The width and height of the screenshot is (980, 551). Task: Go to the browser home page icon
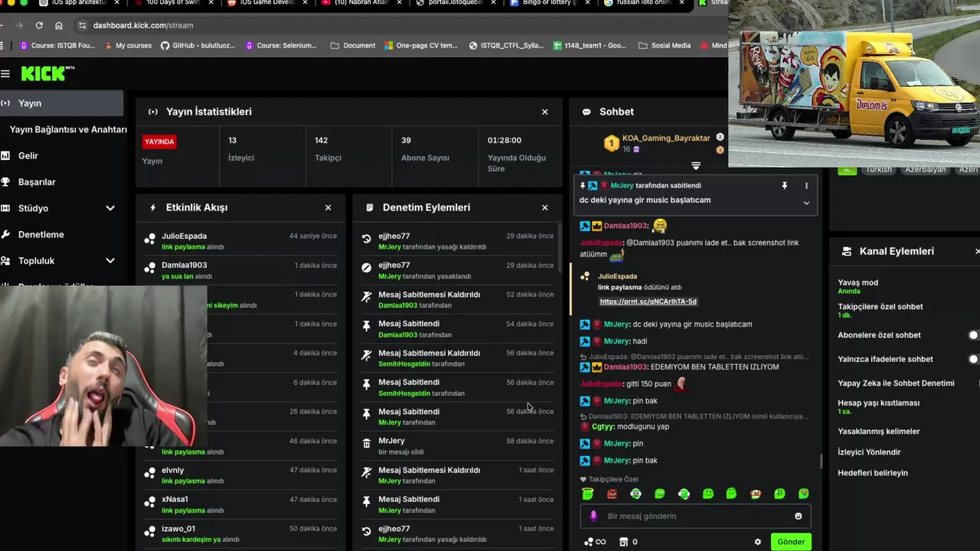[59, 25]
